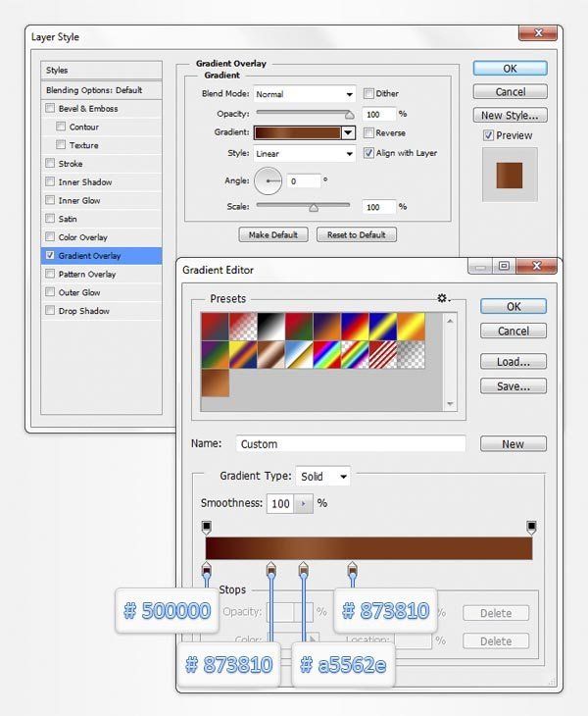Select the brown custom preset in third row
The image size is (588, 716).
(215, 383)
